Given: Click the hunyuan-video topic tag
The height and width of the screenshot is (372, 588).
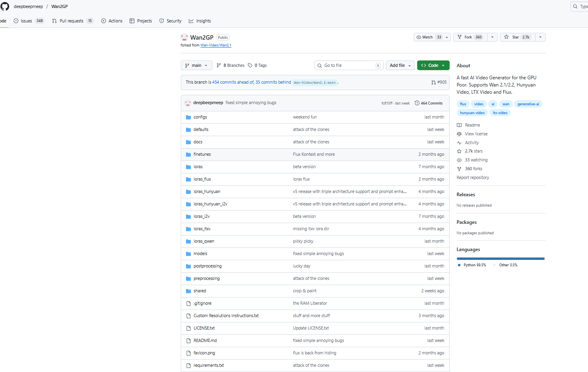Looking at the screenshot, I should coord(472,113).
